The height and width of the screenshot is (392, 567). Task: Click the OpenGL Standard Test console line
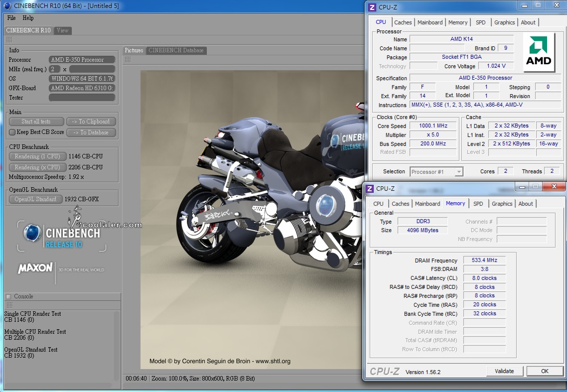[31, 350]
